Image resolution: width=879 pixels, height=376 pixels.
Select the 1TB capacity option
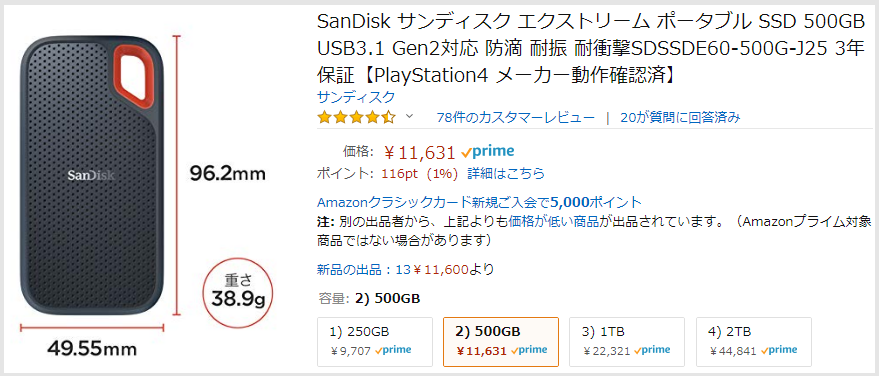[x=627, y=342]
